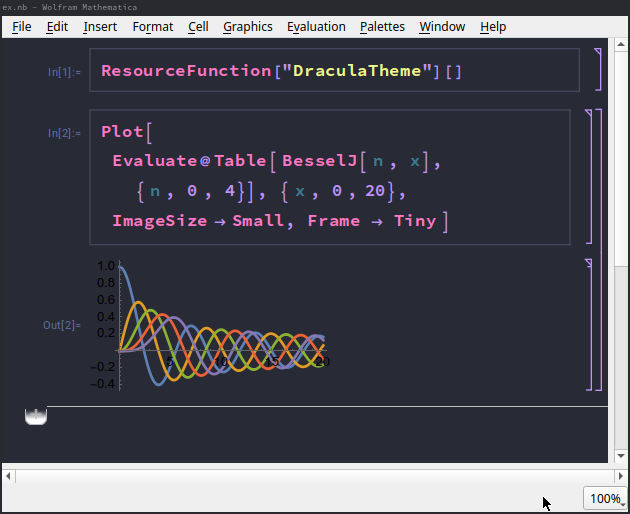
Task: Click the vertical scrollbar down arrow
Action: click(x=621, y=456)
